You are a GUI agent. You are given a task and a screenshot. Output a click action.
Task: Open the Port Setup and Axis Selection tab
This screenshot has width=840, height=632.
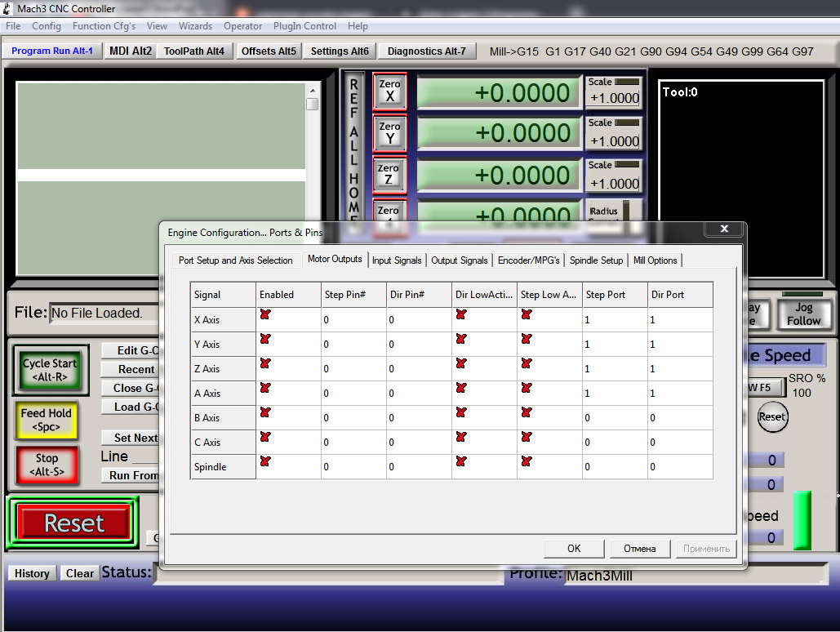235,260
